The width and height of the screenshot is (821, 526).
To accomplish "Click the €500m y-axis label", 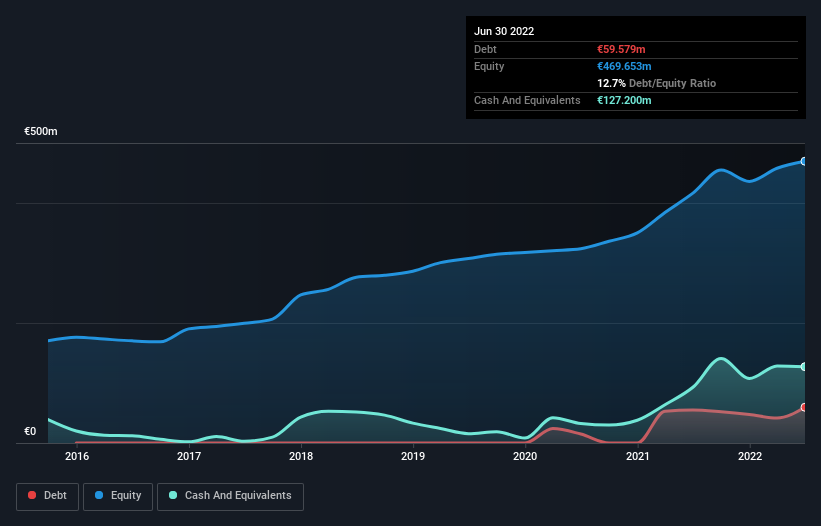I will 41,131.
